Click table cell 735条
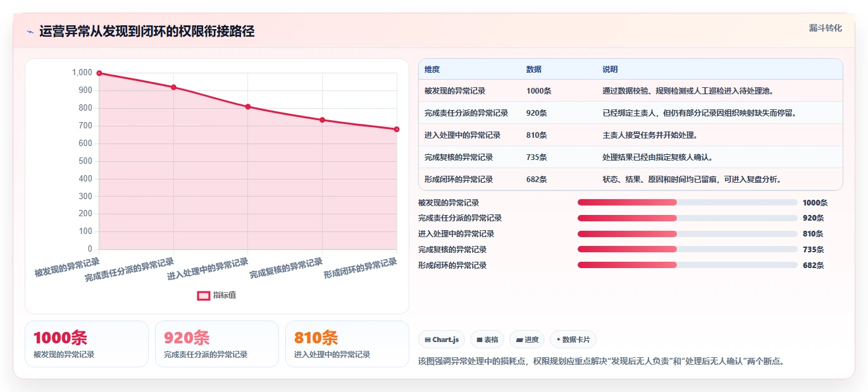Image resolution: width=868 pixels, height=392 pixels. (x=536, y=157)
